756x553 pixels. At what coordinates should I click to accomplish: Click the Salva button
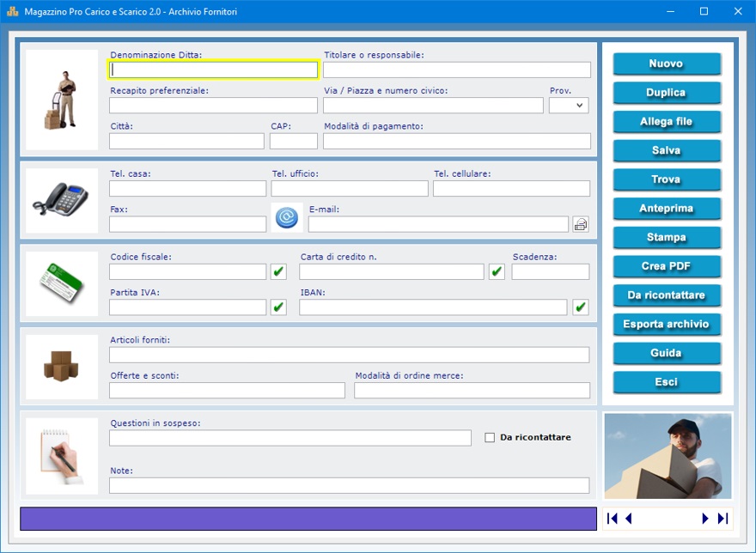[667, 150]
